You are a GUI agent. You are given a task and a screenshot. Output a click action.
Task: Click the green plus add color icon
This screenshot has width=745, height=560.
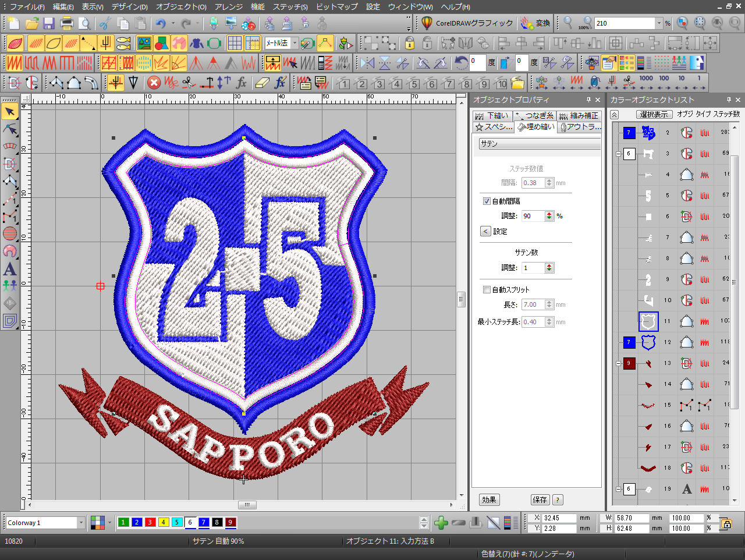coord(441,523)
